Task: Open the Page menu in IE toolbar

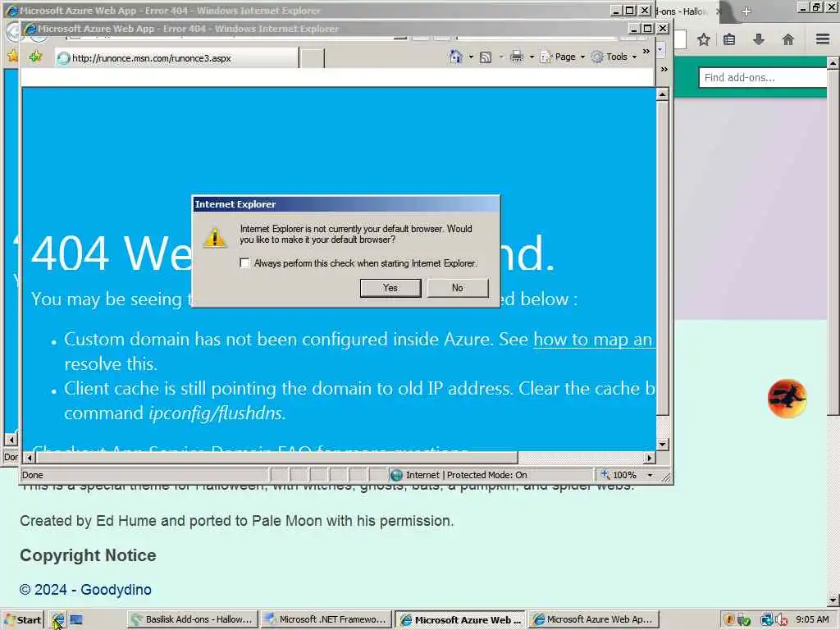Action: tap(562, 57)
